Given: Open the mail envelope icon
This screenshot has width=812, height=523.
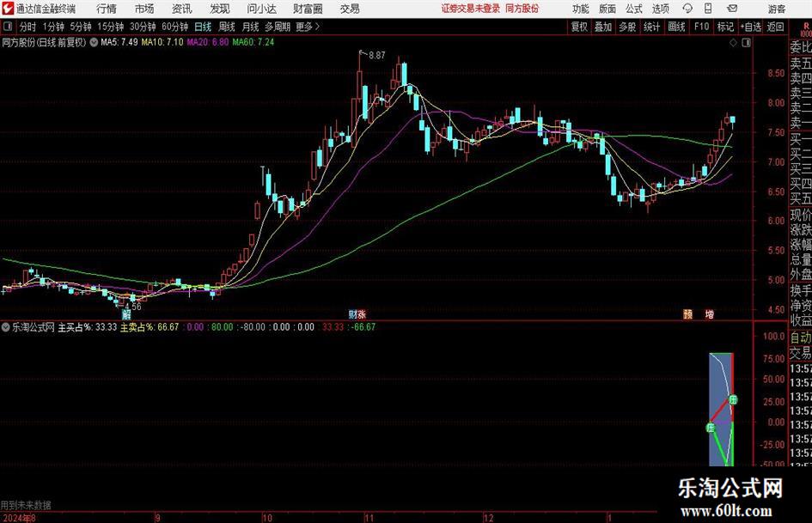Looking at the screenshot, I should click(732, 9).
